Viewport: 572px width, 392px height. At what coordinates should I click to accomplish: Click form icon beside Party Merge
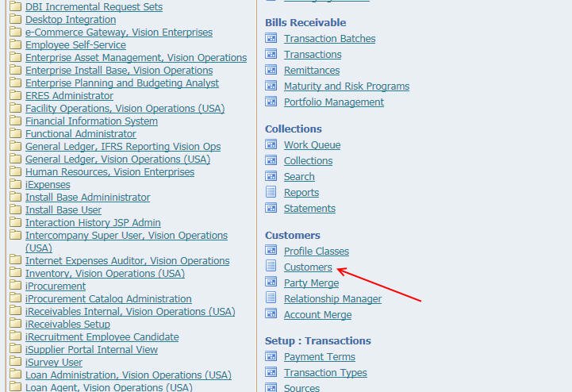coord(271,282)
